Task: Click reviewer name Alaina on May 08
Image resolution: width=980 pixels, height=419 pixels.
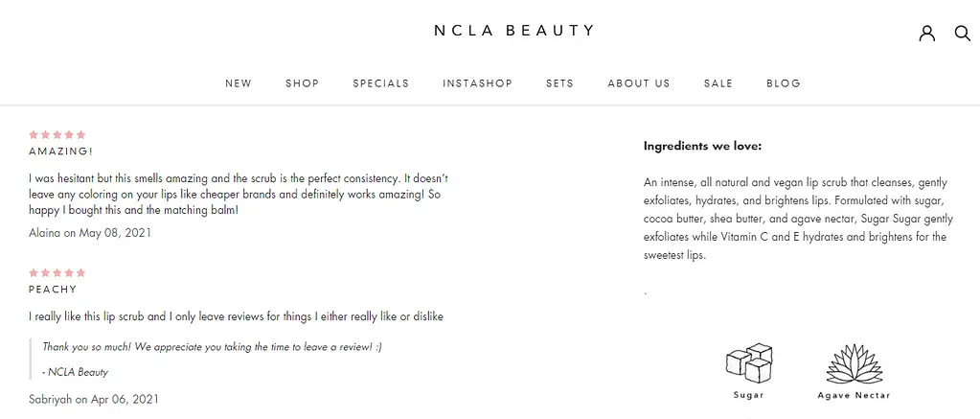Action: (x=90, y=232)
